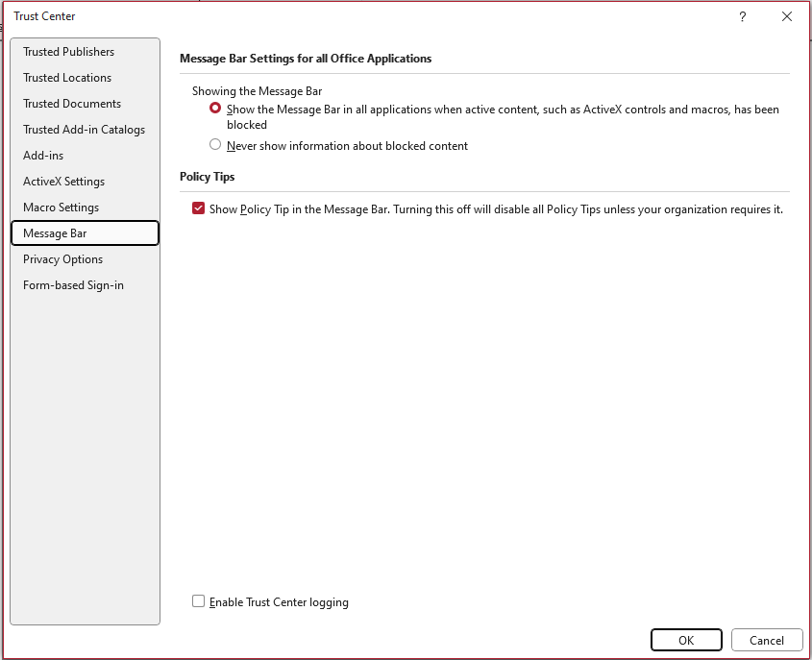
Task: Select the Add-ins category
Action: pos(85,156)
